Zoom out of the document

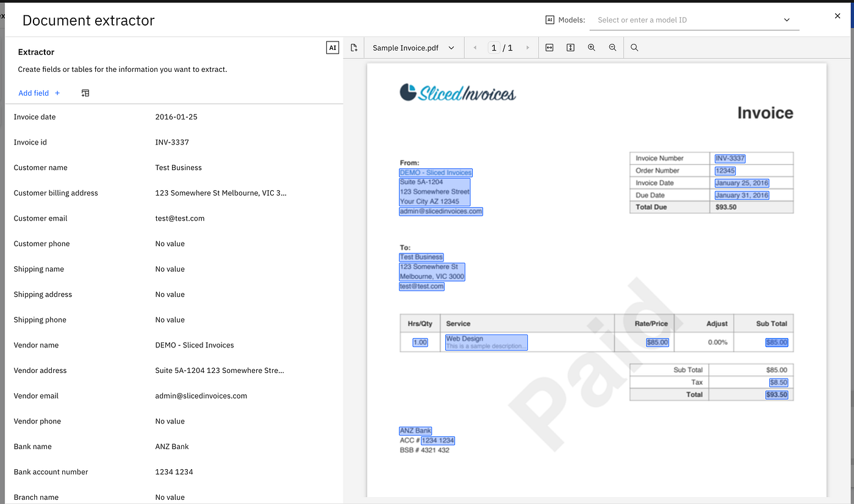612,48
